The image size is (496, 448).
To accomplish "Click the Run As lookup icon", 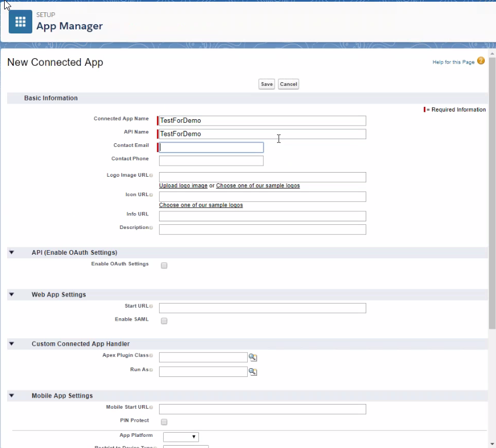I will pyautogui.click(x=253, y=372).
